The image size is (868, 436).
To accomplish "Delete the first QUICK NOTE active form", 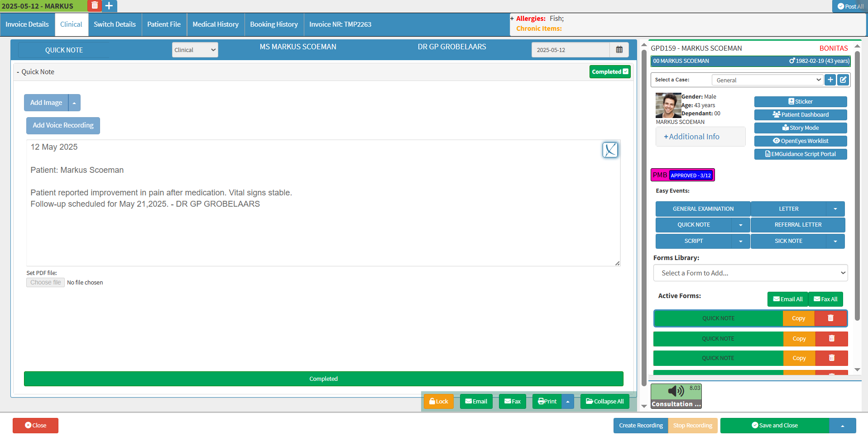I will (x=830, y=318).
